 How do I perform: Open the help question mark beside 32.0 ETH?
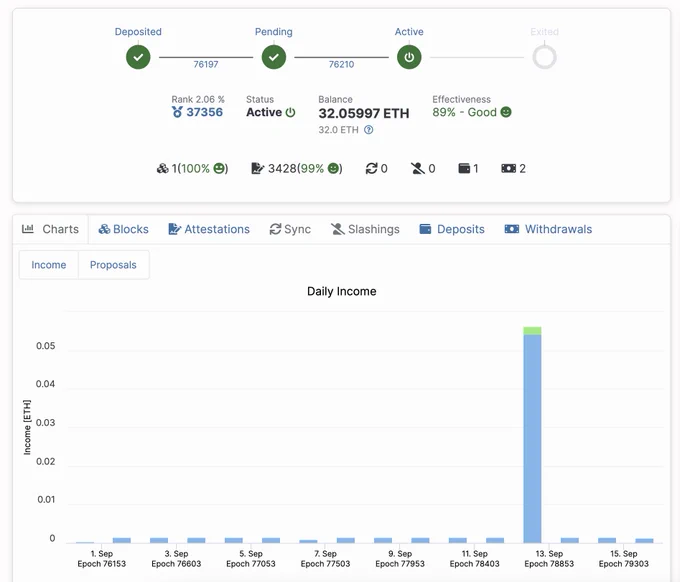coord(369,130)
